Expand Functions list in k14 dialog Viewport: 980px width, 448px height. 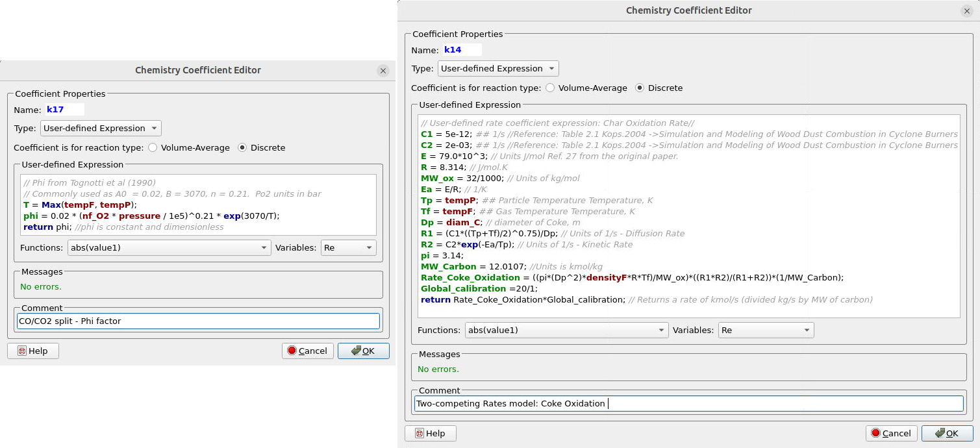point(566,330)
